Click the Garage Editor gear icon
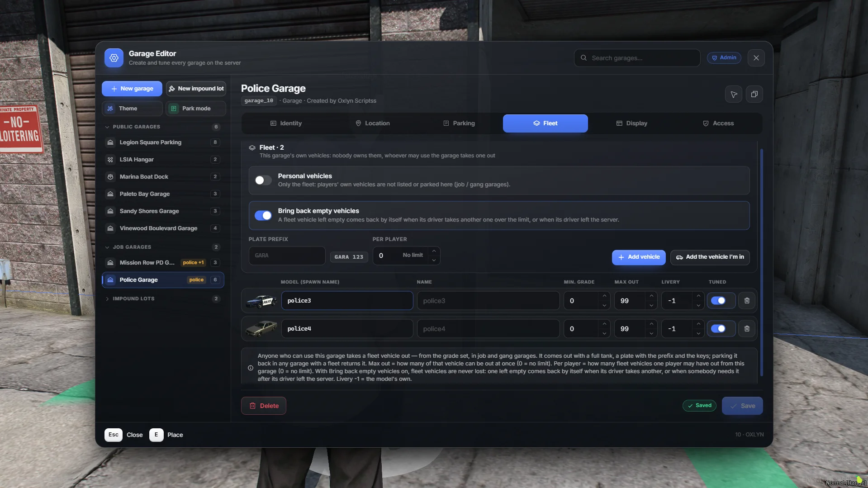 point(114,58)
